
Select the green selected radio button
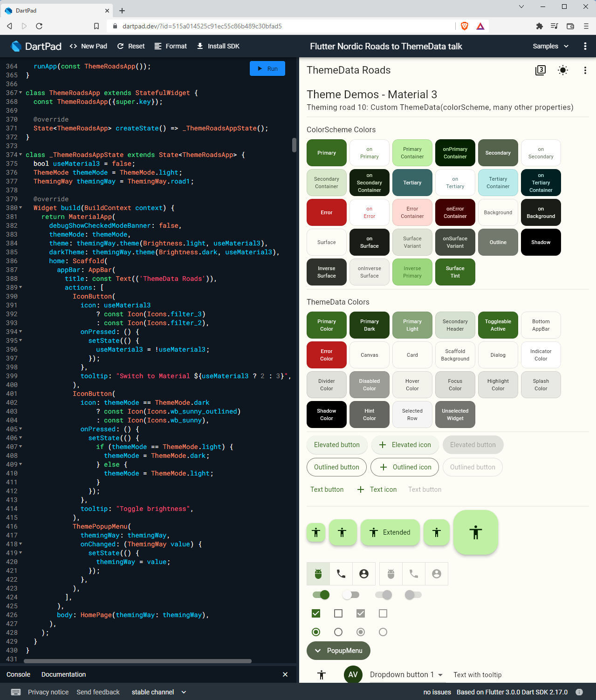(x=316, y=632)
